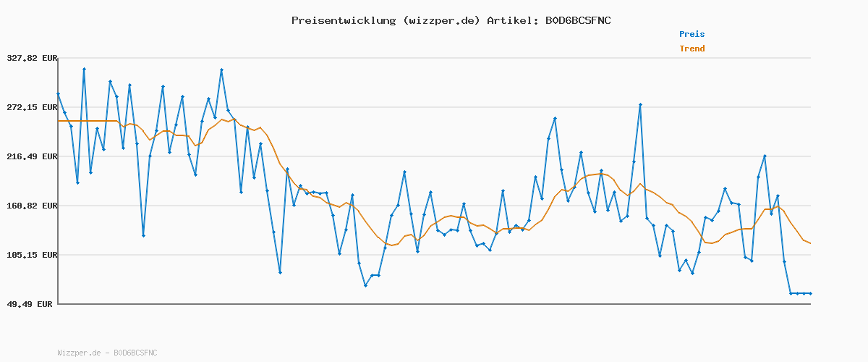
Task: Select the lowest blue dip in the chart's middle
Action: (365, 285)
